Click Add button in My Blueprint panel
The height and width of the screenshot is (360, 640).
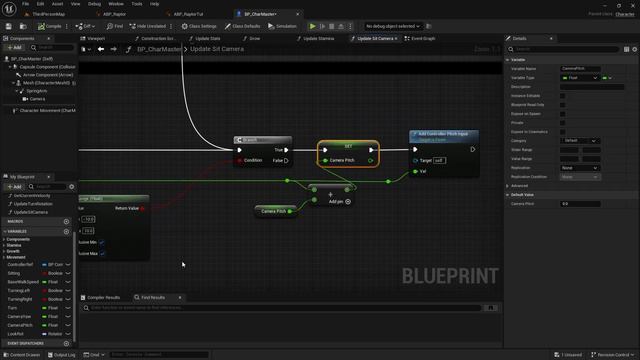click(14, 187)
